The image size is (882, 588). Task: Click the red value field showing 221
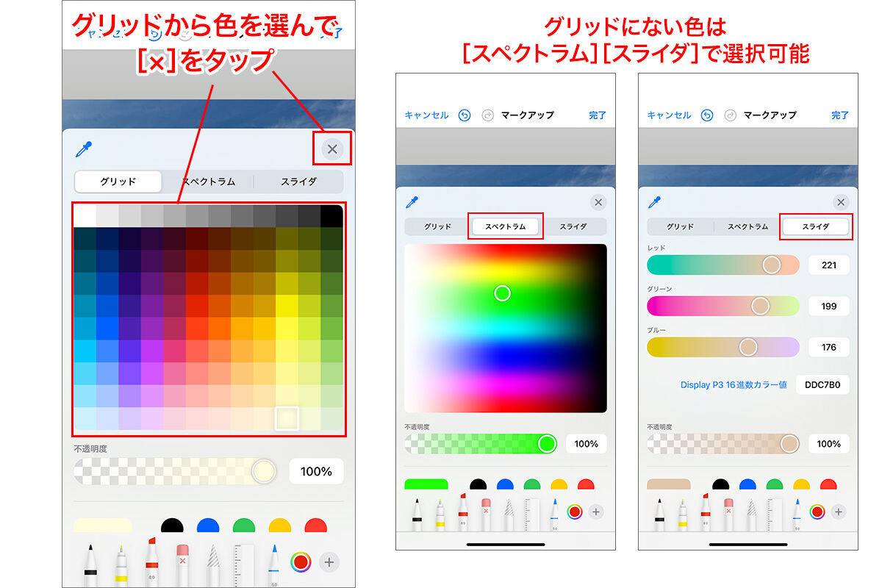click(829, 265)
